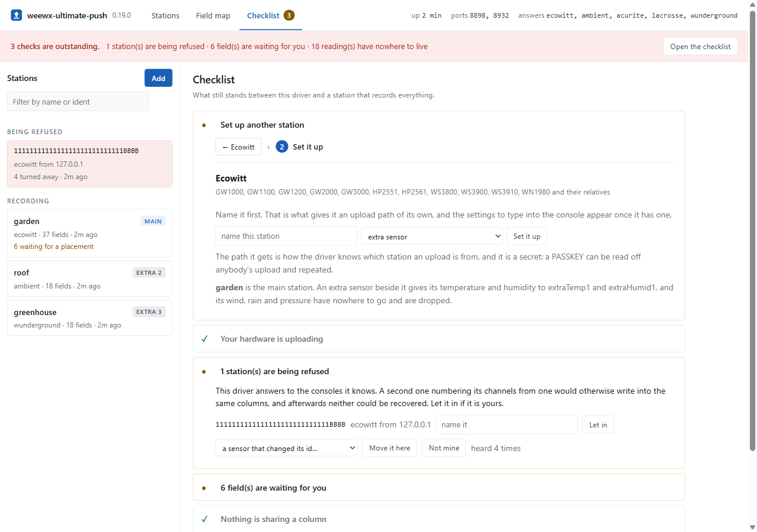Image resolution: width=757 pixels, height=532 pixels.
Task: Expand '6 field(s) are waiting for you'
Action: click(x=439, y=488)
